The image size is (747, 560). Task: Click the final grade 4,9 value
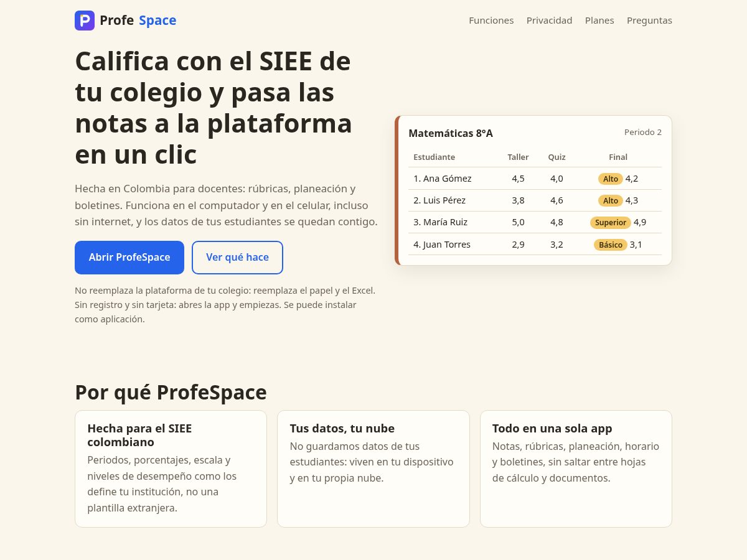tap(640, 222)
